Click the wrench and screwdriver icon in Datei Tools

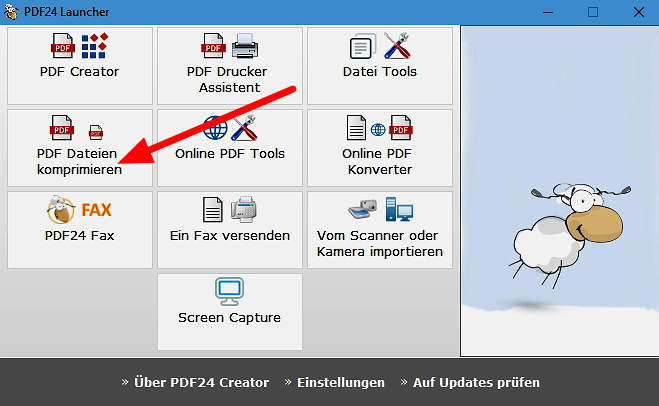(x=397, y=45)
